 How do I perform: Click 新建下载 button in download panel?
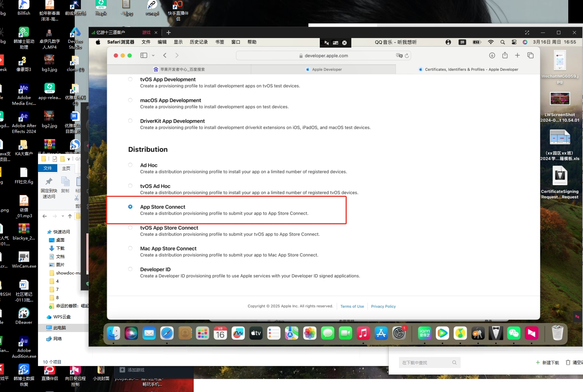click(x=547, y=363)
